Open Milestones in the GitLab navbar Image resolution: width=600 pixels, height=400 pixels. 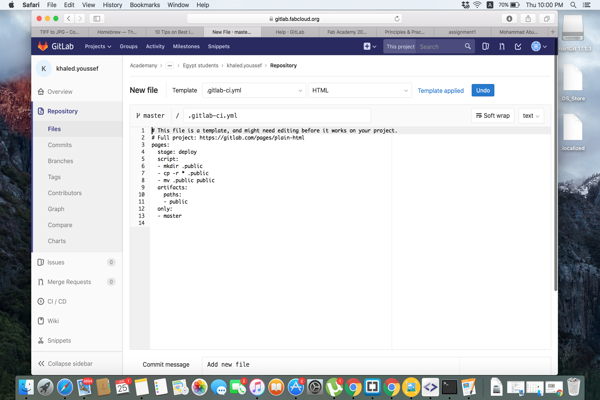pyautogui.click(x=186, y=46)
